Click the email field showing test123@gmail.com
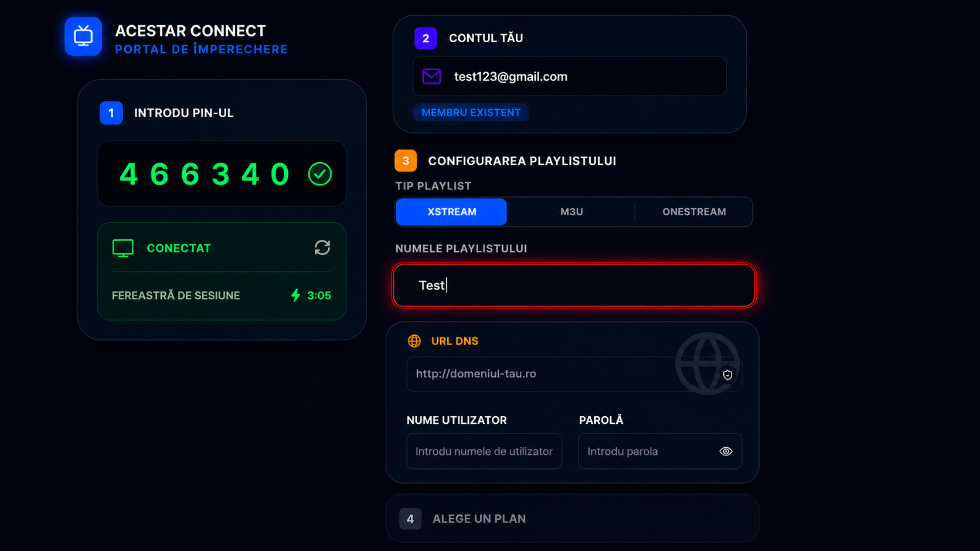The image size is (980, 551). point(570,76)
